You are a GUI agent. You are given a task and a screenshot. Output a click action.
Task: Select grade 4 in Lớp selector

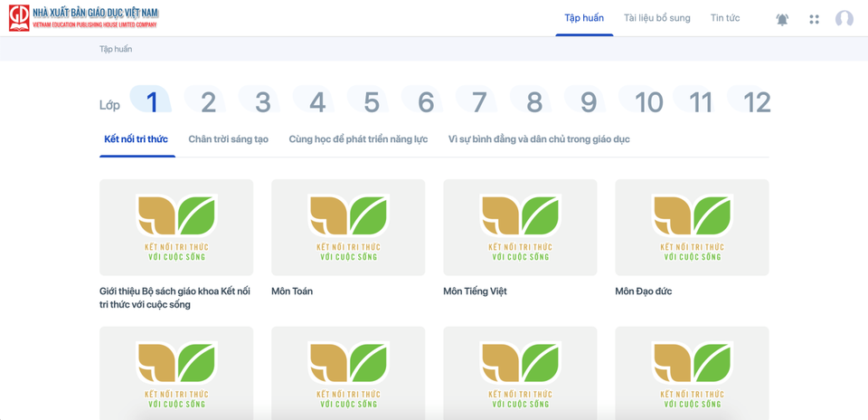[315, 100]
